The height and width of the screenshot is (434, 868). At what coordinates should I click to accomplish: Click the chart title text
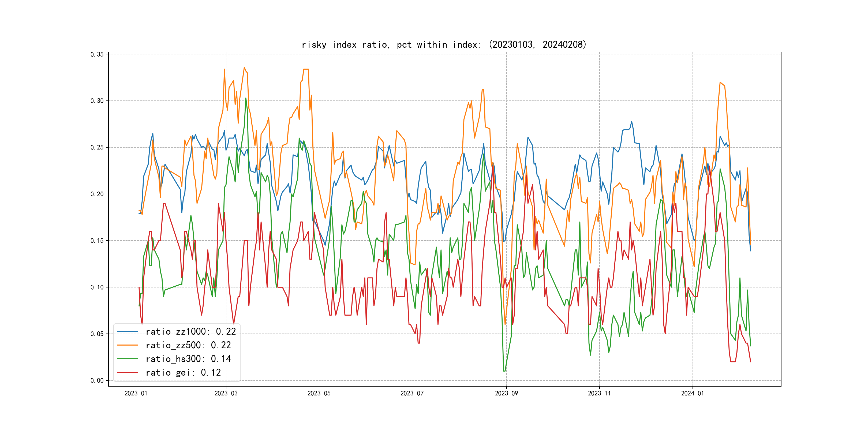click(444, 44)
